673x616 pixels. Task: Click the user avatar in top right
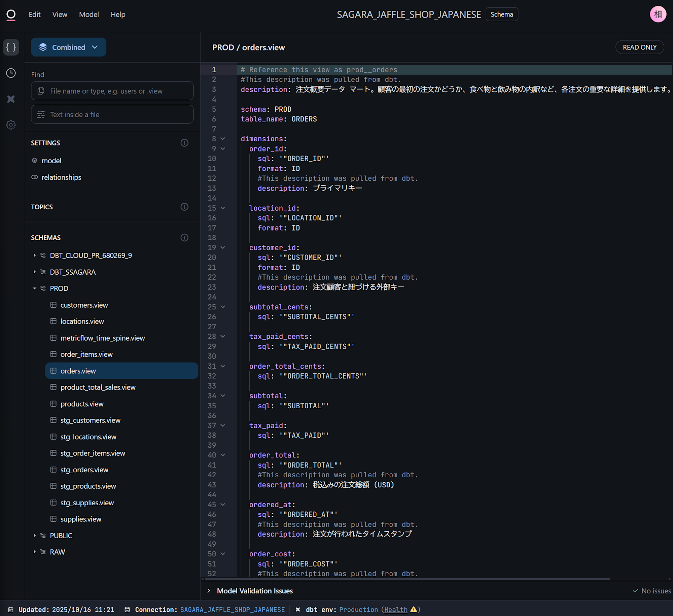(658, 14)
